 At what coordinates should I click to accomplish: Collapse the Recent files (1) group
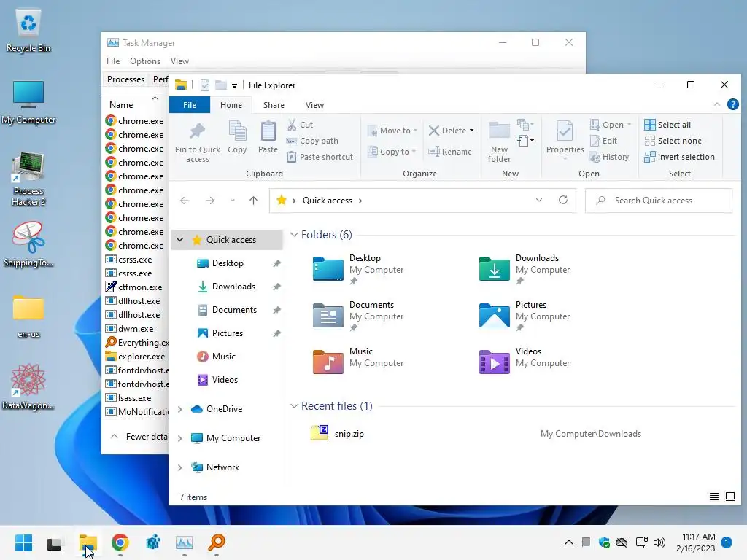pos(294,405)
